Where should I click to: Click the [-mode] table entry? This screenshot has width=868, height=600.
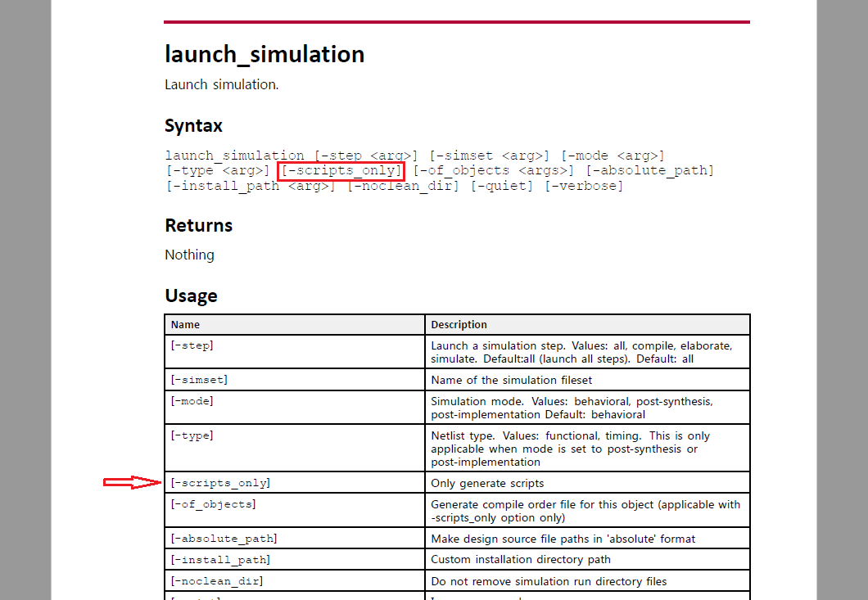[191, 400]
